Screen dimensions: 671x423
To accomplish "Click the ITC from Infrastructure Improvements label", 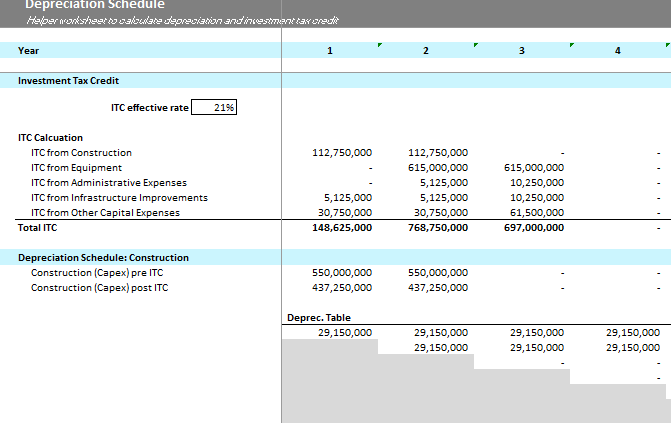I will (x=119, y=198).
